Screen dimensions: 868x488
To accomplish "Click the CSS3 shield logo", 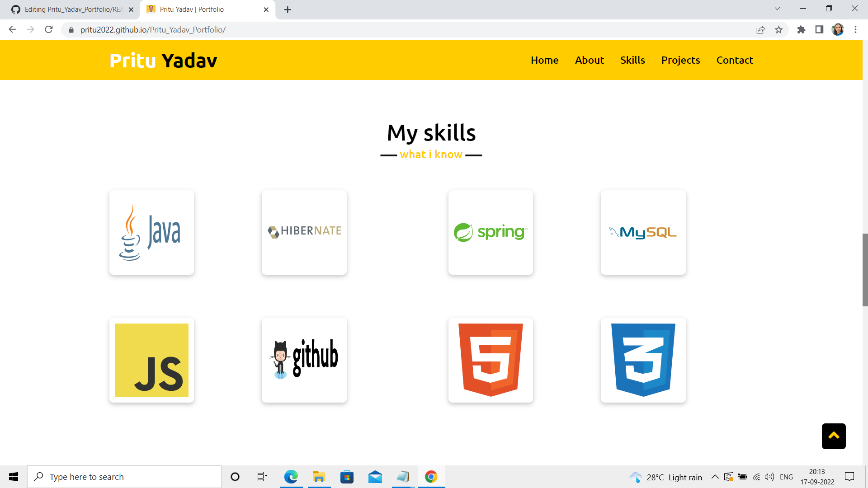I will (643, 360).
